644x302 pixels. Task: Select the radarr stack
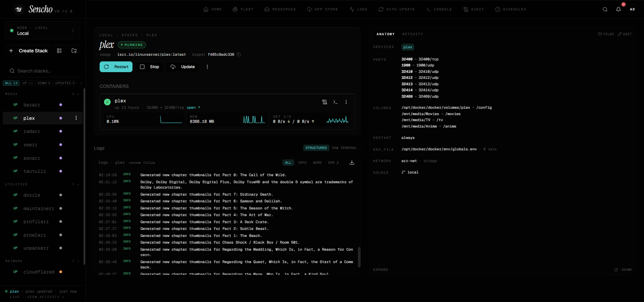pyautogui.click(x=43, y=131)
